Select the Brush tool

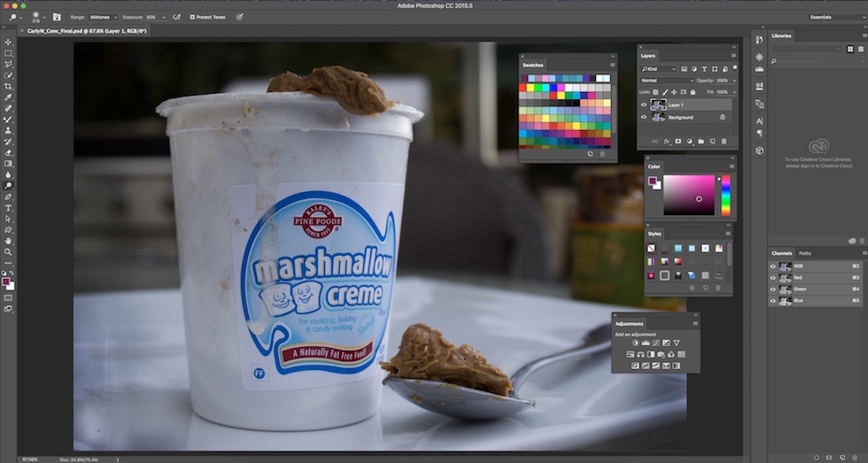8,120
